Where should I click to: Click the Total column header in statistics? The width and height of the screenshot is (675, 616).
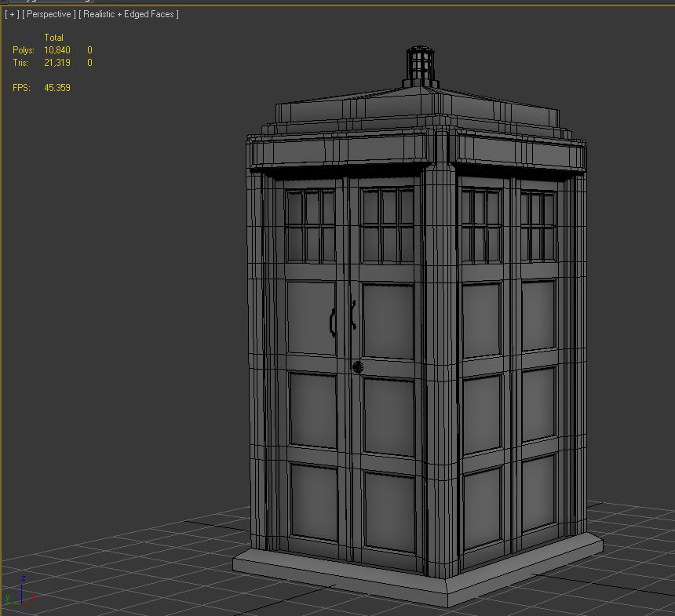pyautogui.click(x=53, y=37)
